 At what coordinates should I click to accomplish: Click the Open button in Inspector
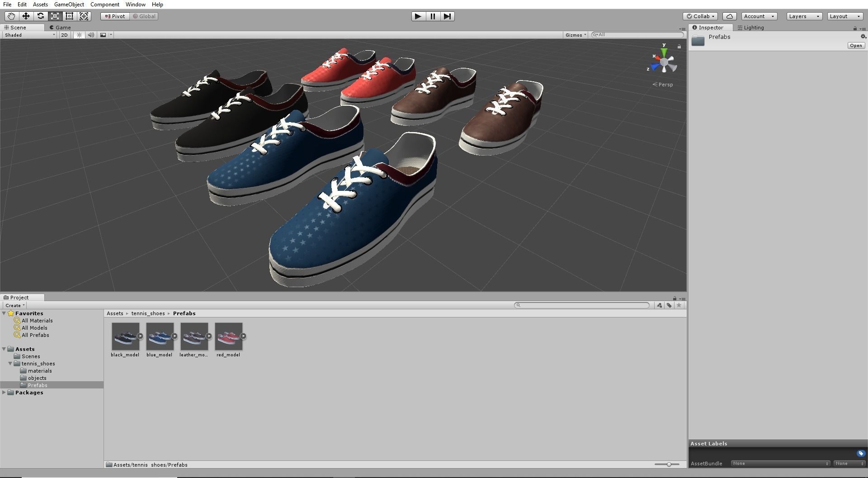(856, 46)
